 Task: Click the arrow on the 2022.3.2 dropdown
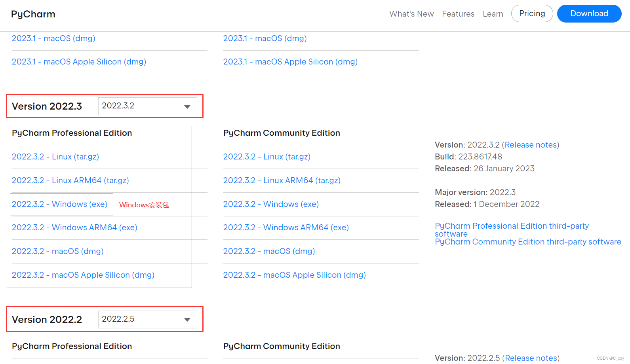(x=187, y=106)
